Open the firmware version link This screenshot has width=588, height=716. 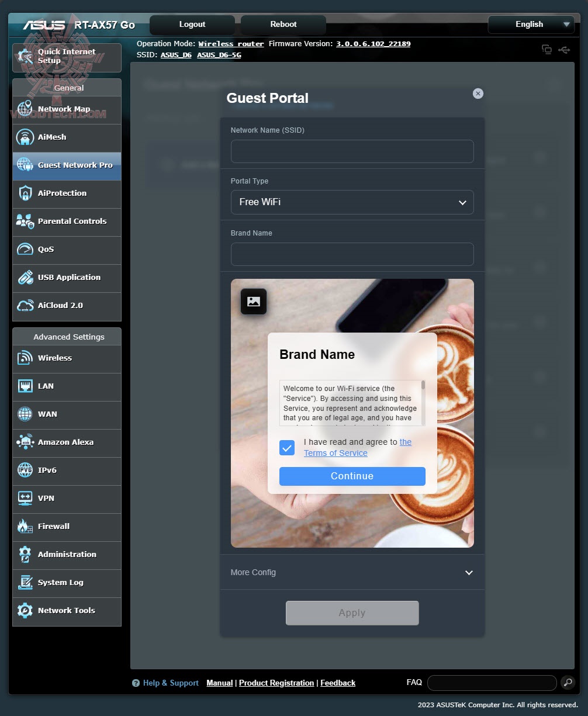coord(373,44)
